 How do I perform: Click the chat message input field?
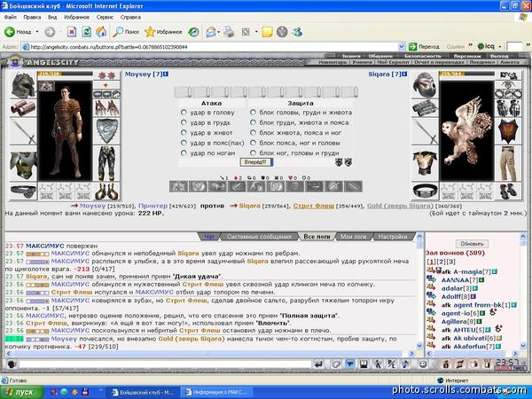(165, 364)
